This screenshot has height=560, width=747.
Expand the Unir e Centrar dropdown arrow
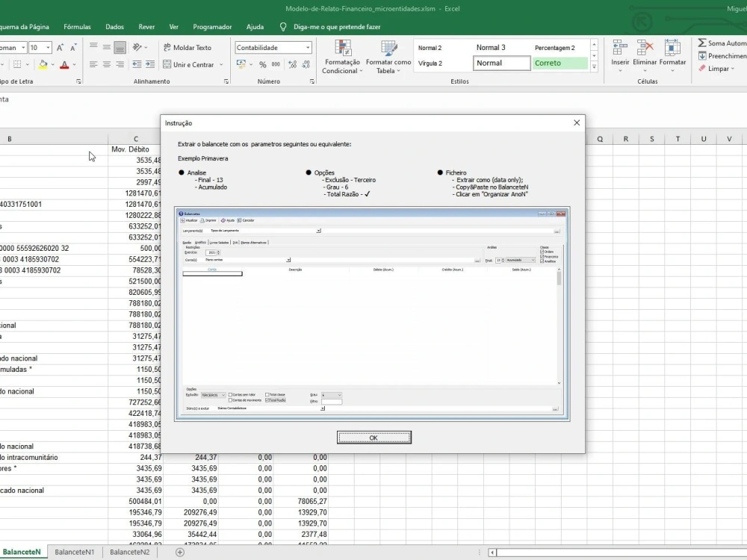point(221,64)
